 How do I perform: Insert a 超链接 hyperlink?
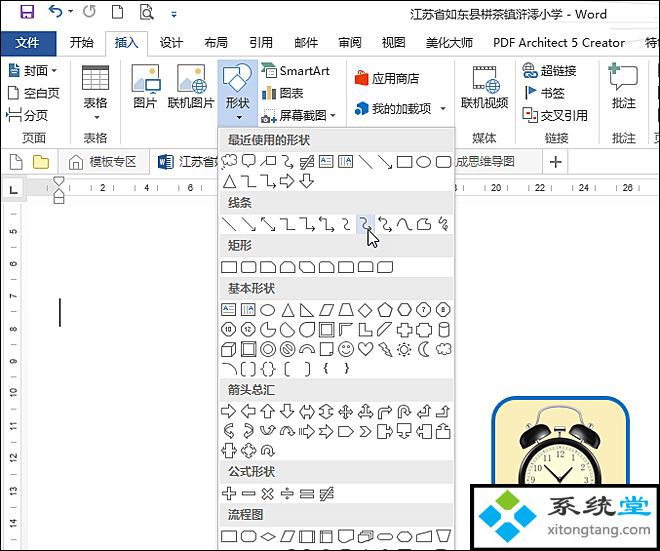click(549, 71)
